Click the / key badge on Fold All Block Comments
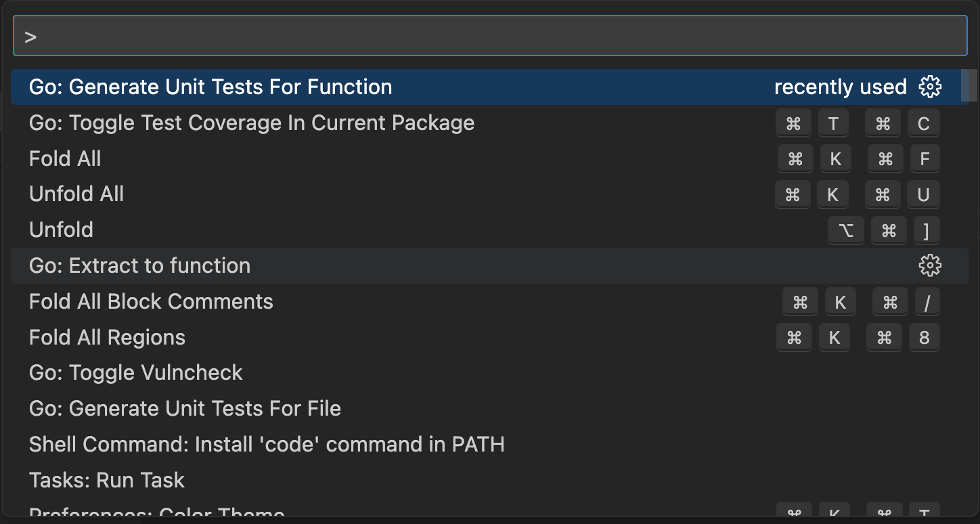Screen dimensions: 980x524 click(x=927, y=302)
